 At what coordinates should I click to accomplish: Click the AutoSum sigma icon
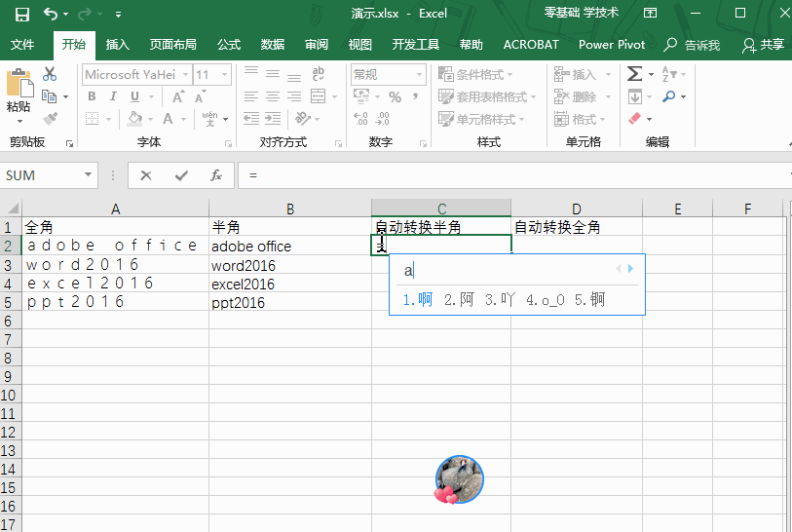point(635,74)
